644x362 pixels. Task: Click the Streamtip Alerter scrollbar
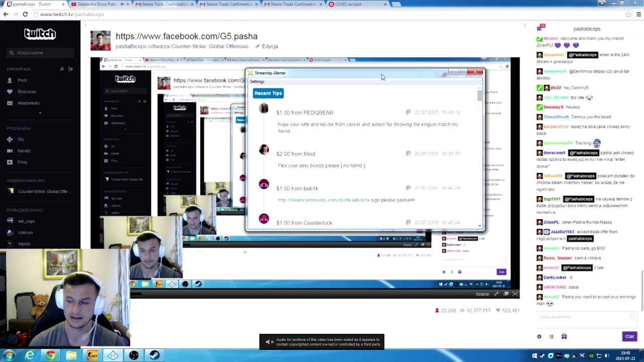(x=480, y=95)
